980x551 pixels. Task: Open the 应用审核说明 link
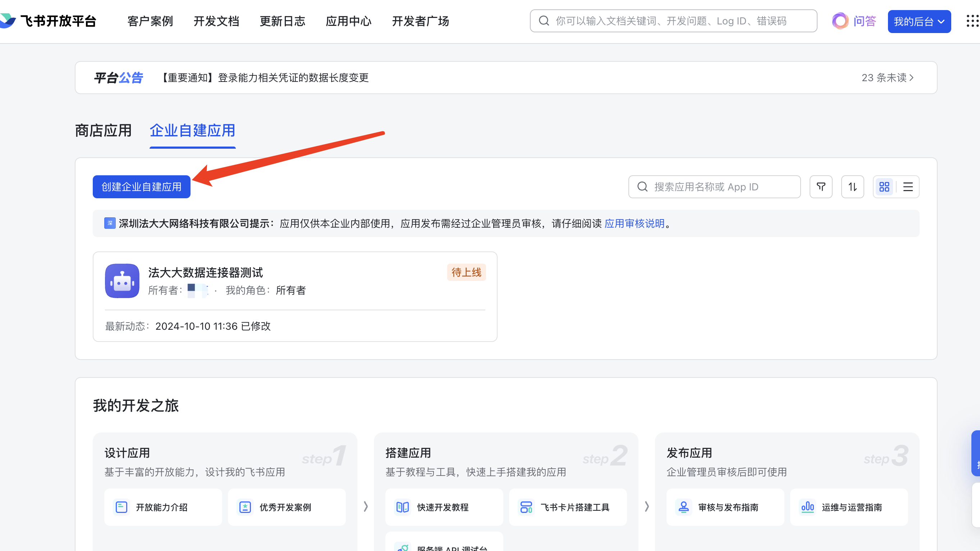pos(635,224)
